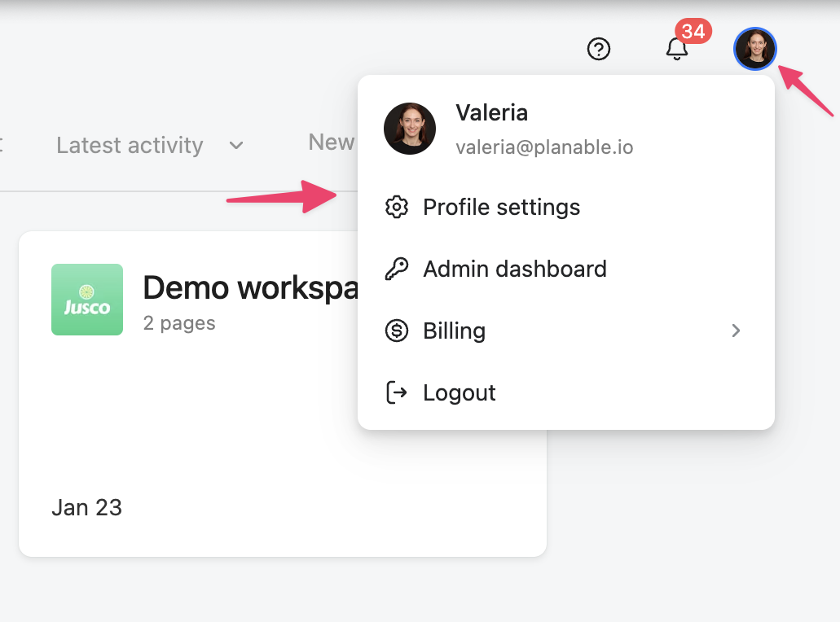Open the Demo workspace title link
The image size is (840, 622).
tap(250, 288)
